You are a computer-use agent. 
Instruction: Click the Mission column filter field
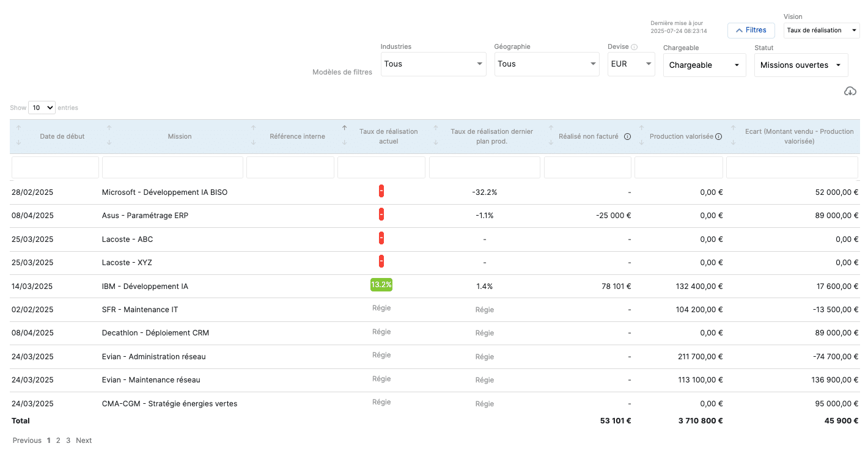[x=172, y=167]
